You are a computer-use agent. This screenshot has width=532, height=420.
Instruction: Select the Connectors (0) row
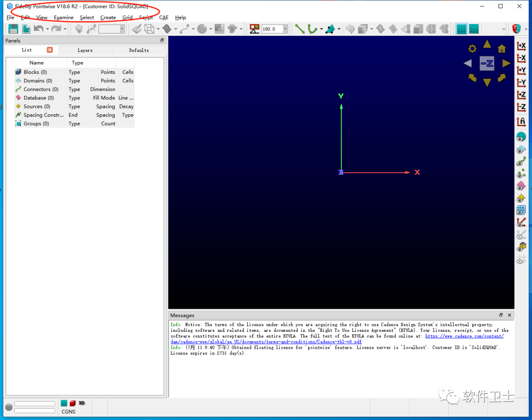(x=74, y=89)
